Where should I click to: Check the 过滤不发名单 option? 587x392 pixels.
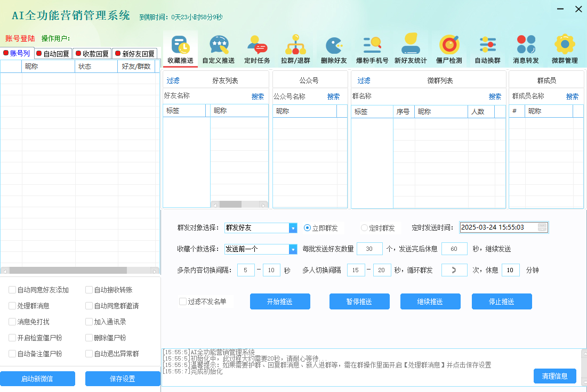click(182, 301)
